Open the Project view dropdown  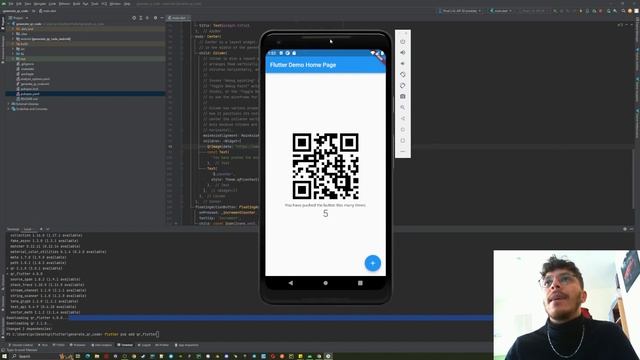click(x=18, y=18)
